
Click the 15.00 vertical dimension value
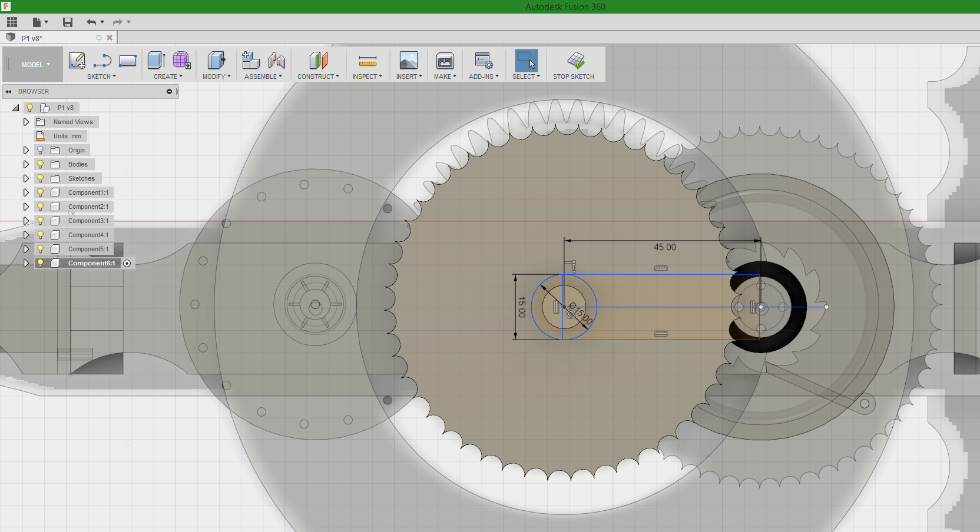521,307
